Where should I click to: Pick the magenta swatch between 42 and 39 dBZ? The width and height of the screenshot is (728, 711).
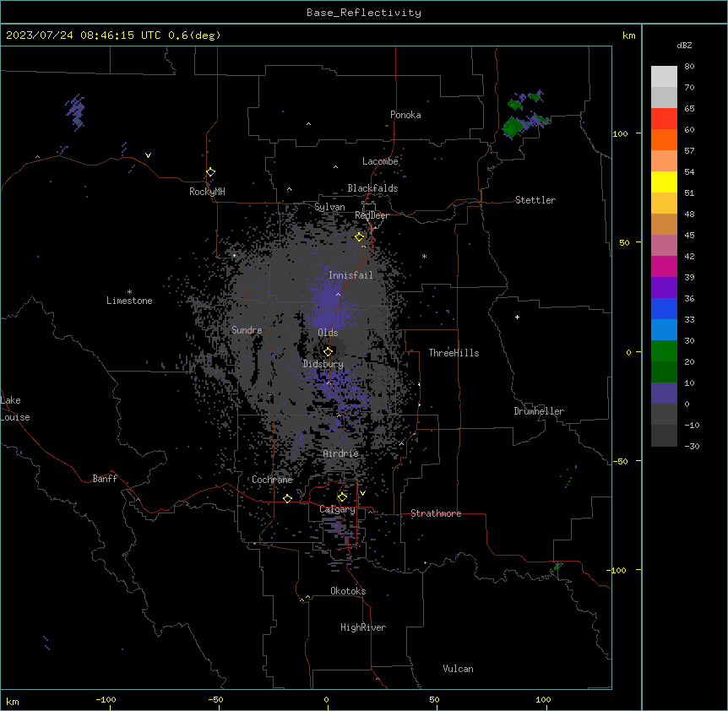(x=664, y=266)
